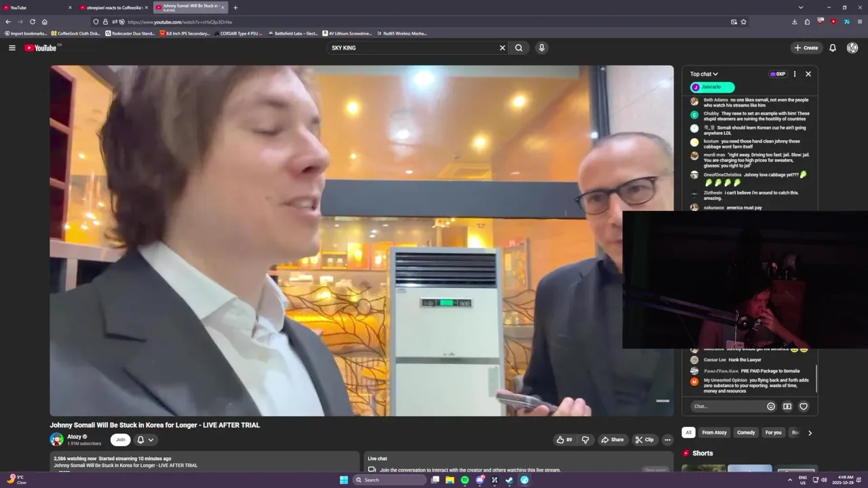Create a Clip of the stream
This screenshot has height=488, width=868.
(x=644, y=439)
